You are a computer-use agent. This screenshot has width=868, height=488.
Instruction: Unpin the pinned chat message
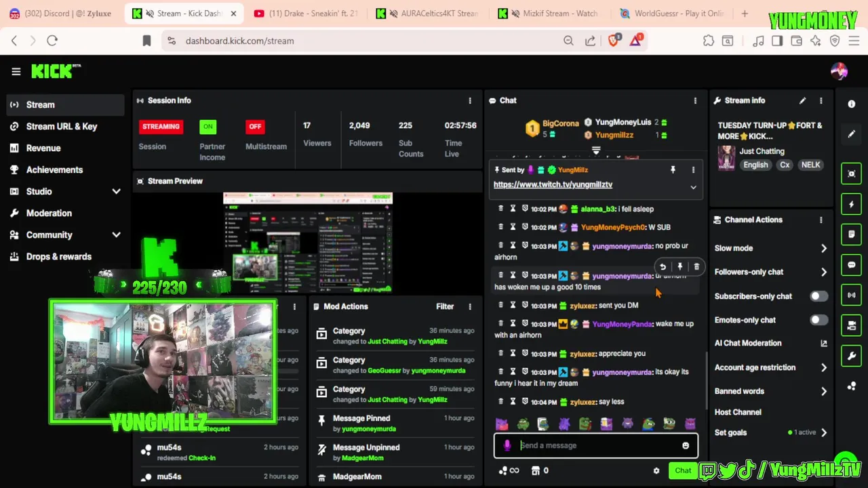click(x=673, y=170)
